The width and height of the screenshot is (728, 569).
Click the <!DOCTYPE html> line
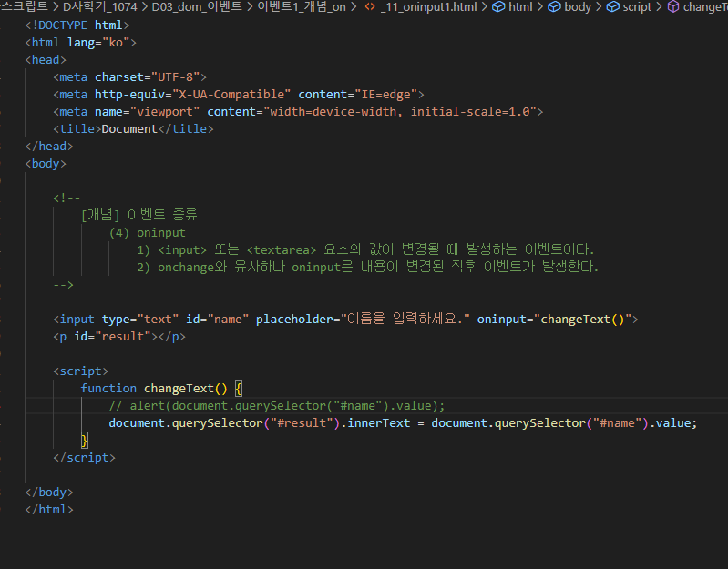[77, 25]
